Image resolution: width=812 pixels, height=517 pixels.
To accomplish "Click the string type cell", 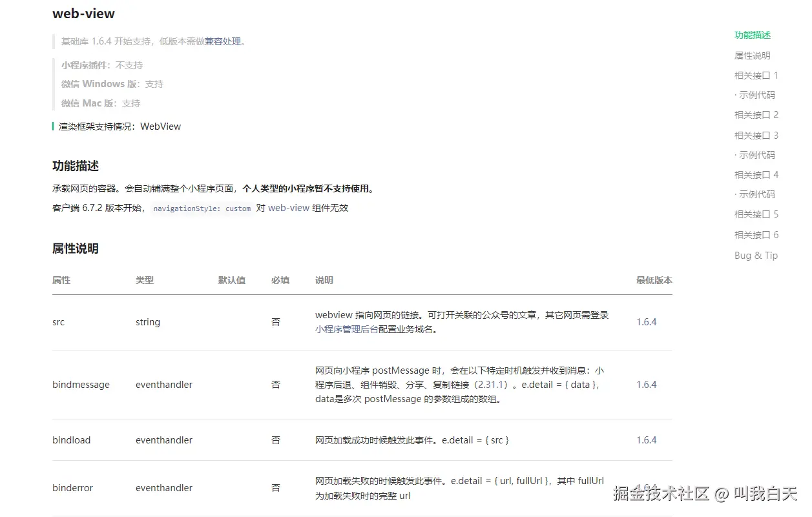I will click(x=148, y=322).
